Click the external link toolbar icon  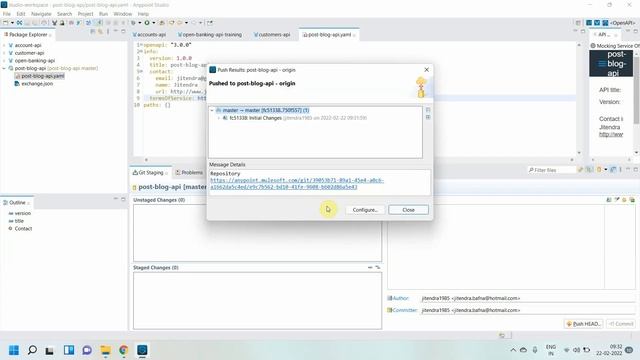[x=210, y=23]
